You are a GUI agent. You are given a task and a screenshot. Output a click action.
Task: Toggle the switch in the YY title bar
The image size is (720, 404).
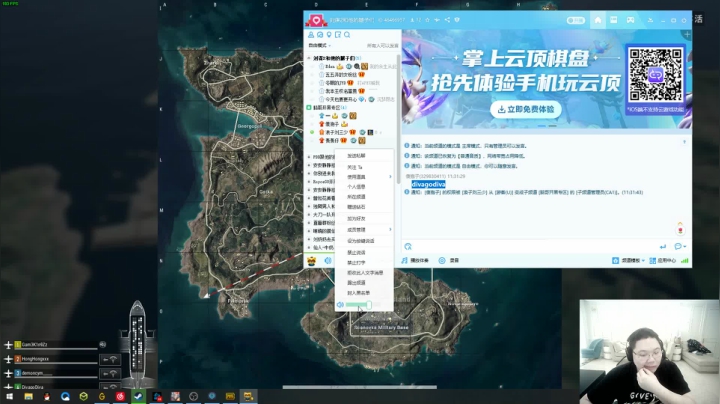point(575,20)
